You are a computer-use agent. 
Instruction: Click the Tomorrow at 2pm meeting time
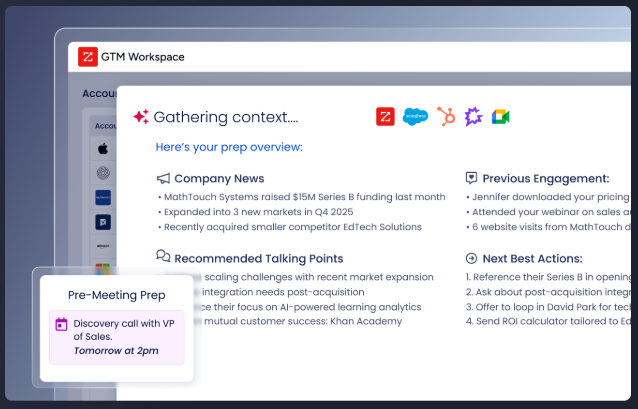click(116, 351)
